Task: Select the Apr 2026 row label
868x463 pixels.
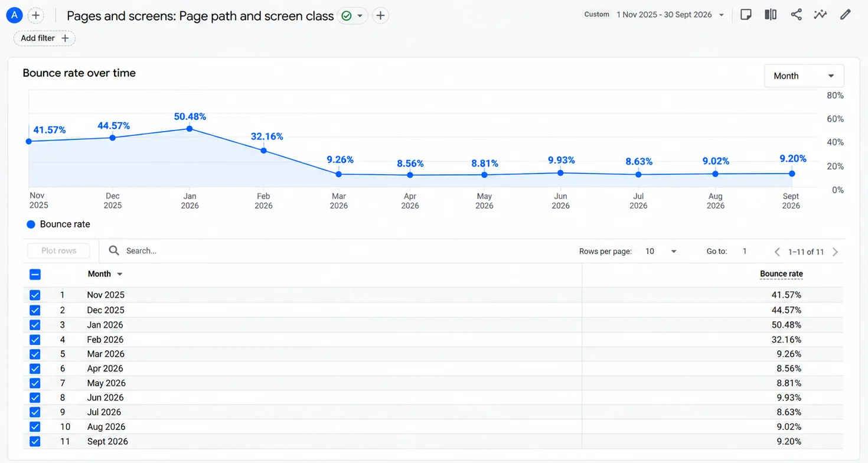Action: coord(105,369)
